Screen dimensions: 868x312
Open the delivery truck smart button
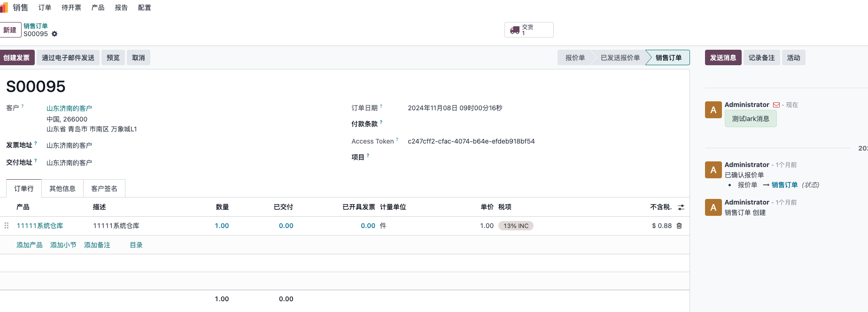click(x=529, y=30)
